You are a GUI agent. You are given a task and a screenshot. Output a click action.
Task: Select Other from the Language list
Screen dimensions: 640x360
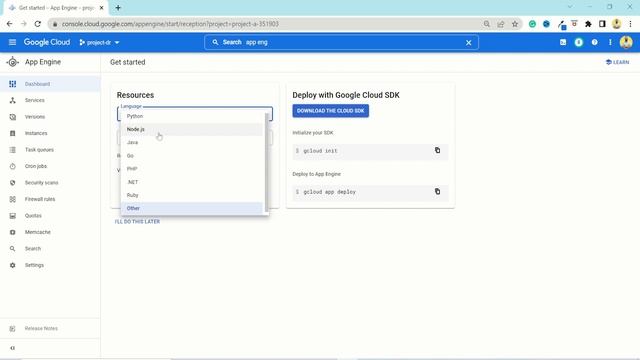(192, 208)
